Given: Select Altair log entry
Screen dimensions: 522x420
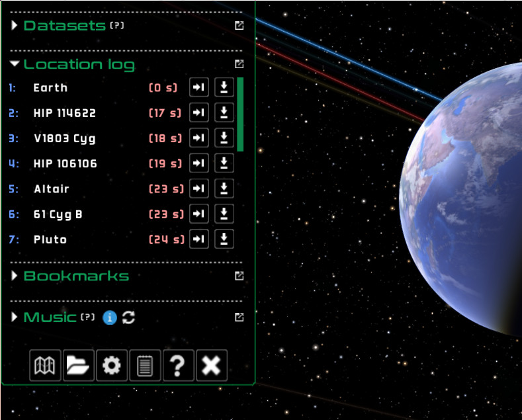Looking at the screenshot, I should [x=51, y=189].
